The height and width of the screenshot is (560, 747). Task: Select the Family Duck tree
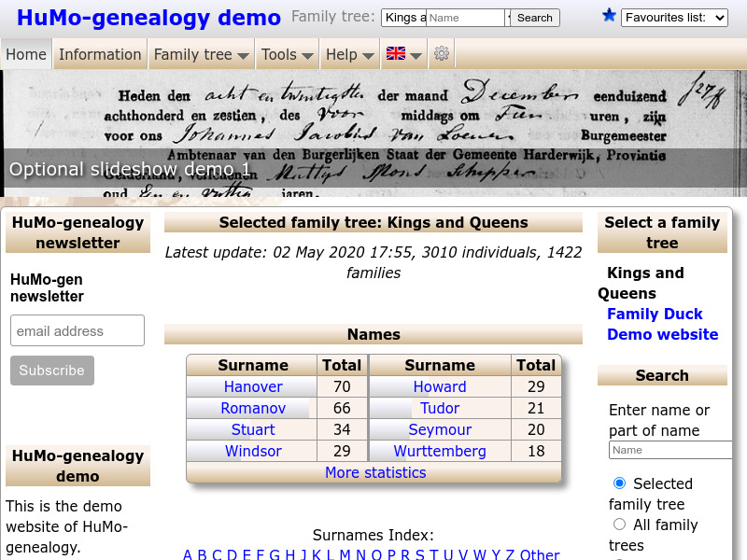pyautogui.click(x=655, y=315)
